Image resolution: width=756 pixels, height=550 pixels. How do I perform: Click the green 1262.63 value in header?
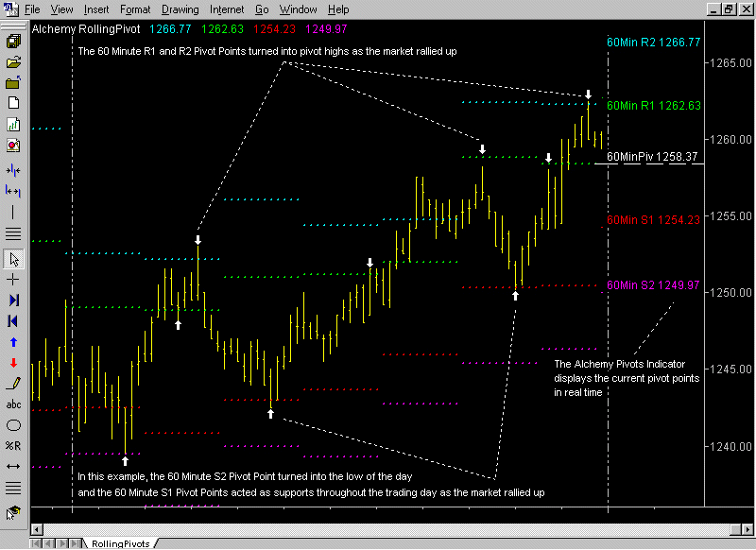(x=222, y=29)
